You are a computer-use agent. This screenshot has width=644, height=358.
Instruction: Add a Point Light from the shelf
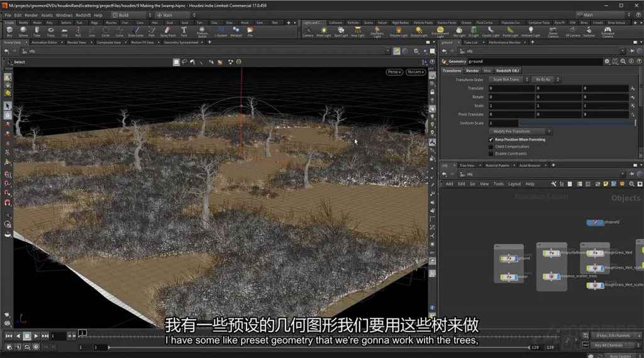tap(324, 31)
